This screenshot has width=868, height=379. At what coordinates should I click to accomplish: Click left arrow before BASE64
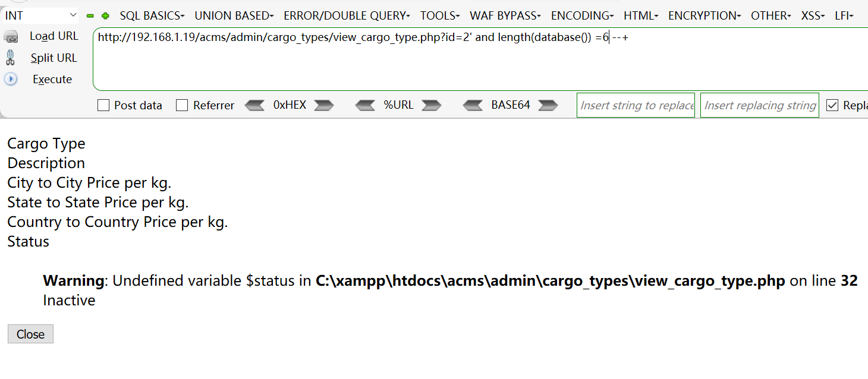click(x=473, y=105)
